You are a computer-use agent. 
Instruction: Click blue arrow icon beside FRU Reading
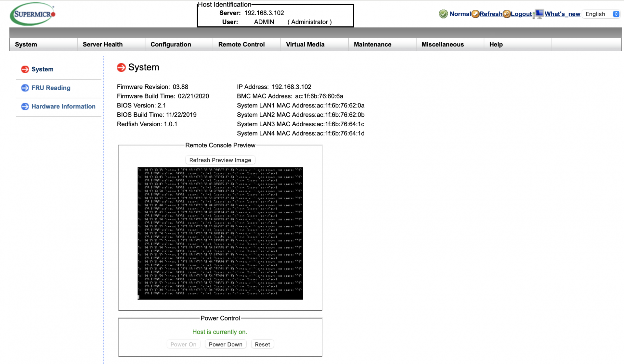coord(25,88)
